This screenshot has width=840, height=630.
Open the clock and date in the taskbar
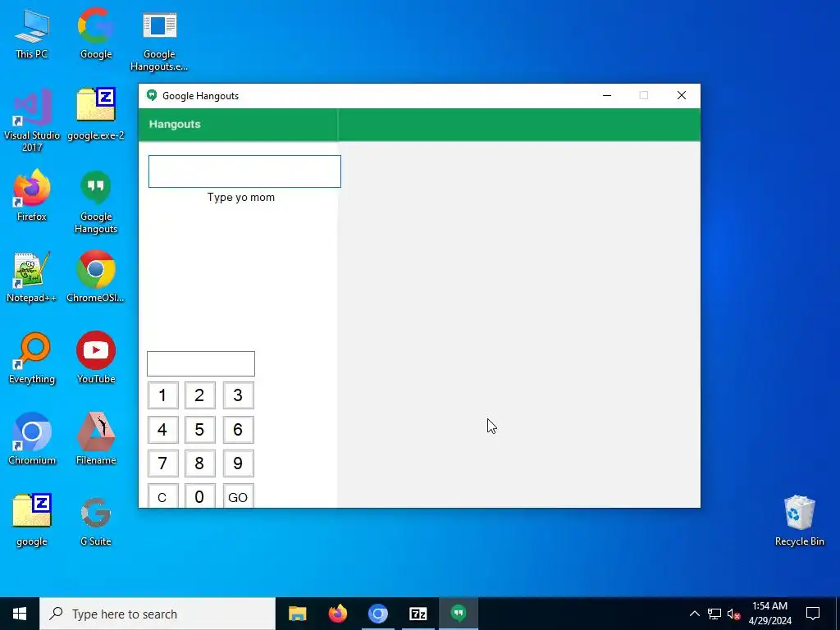click(x=769, y=614)
